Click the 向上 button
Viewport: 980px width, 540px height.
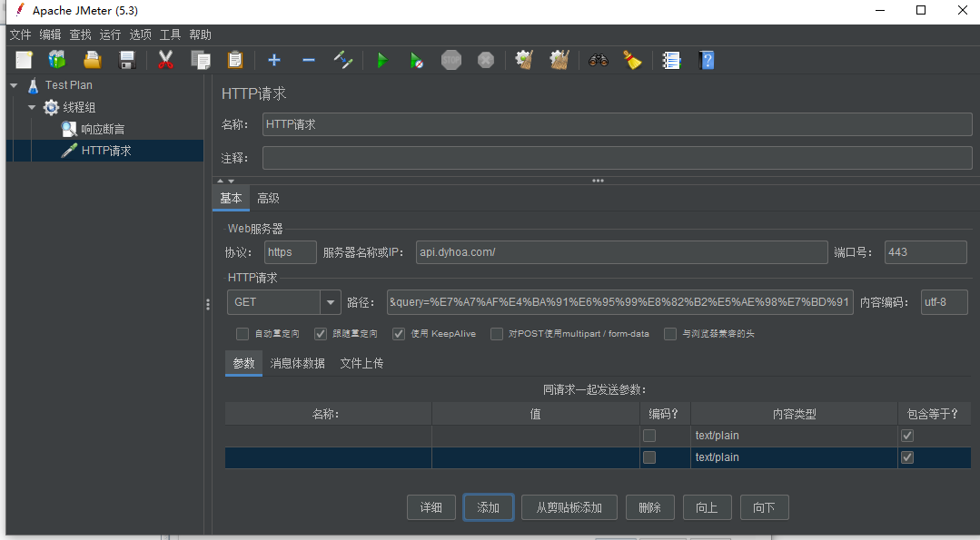[707, 507]
